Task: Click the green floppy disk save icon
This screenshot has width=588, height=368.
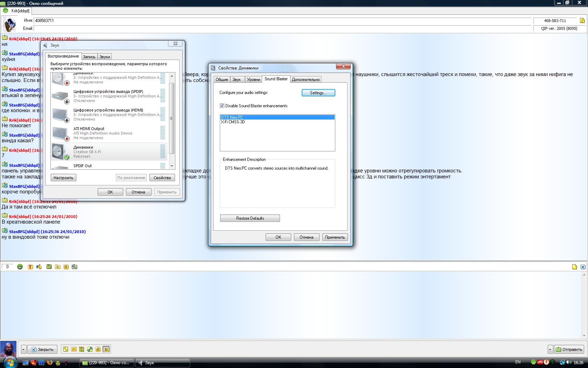Action: click(49, 267)
